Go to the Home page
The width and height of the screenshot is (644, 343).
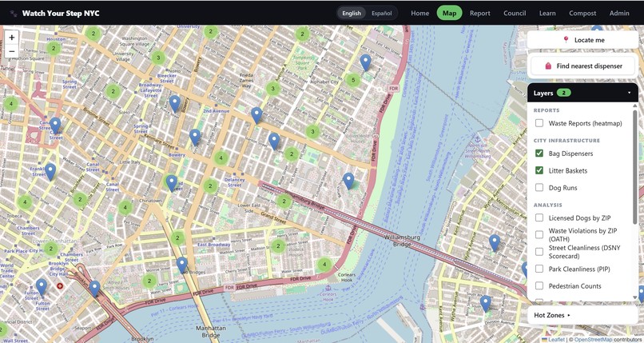419,13
